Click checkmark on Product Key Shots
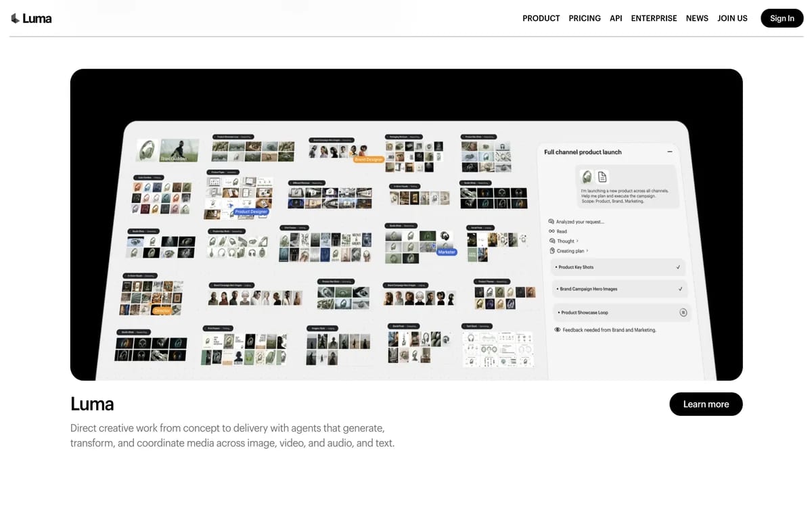812x514 pixels. [678, 267]
